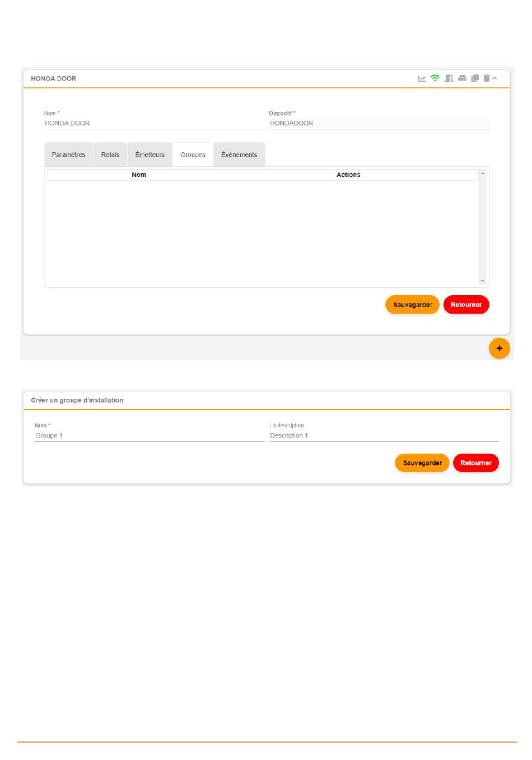Click the device icon in HONOA DOOR header
The image size is (532, 760).
(462, 78)
